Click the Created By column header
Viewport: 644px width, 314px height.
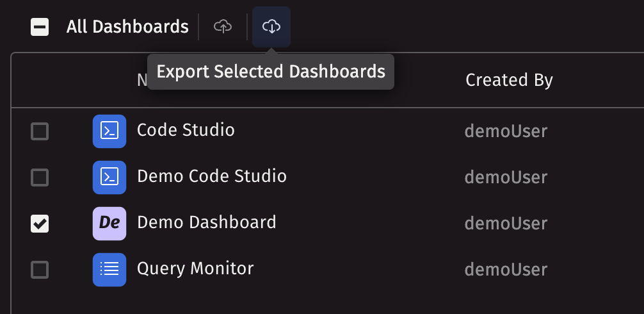(x=509, y=80)
